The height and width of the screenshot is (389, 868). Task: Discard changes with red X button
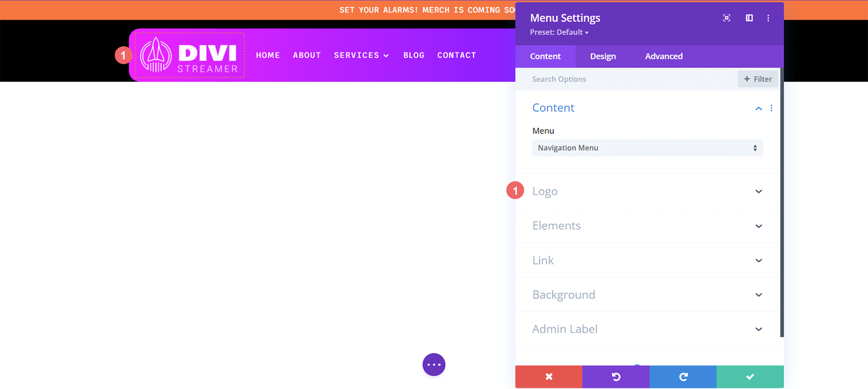[x=549, y=376]
